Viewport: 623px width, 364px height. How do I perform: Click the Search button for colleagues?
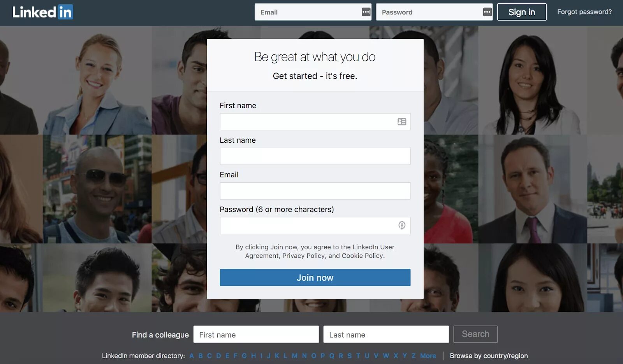[475, 334]
